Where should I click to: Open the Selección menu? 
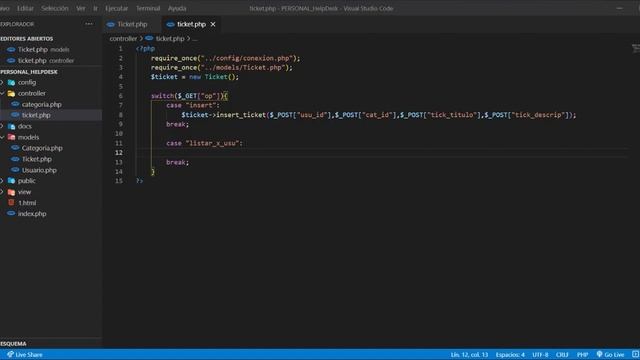[55, 8]
